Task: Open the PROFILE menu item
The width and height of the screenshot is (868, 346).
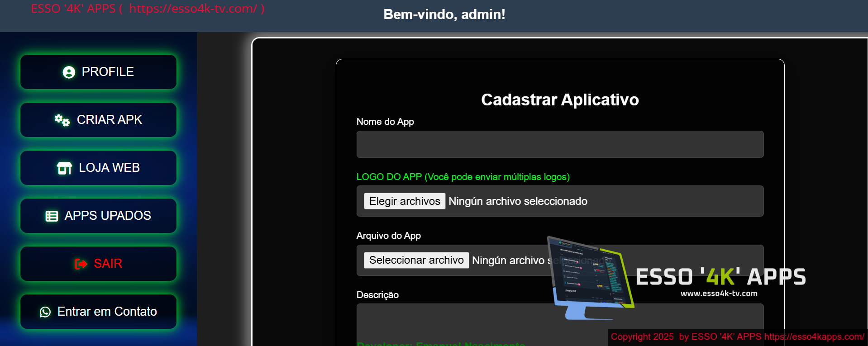Action: click(98, 72)
